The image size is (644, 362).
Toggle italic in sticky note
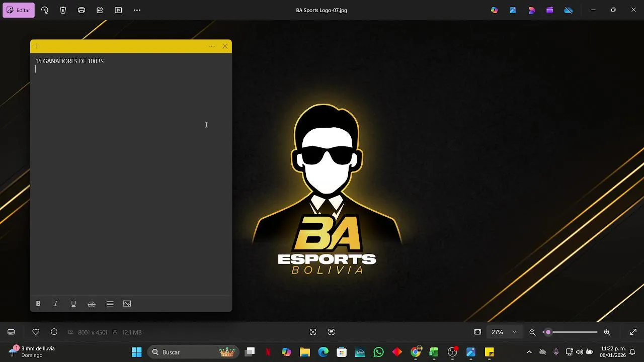[x=56, y=304]
